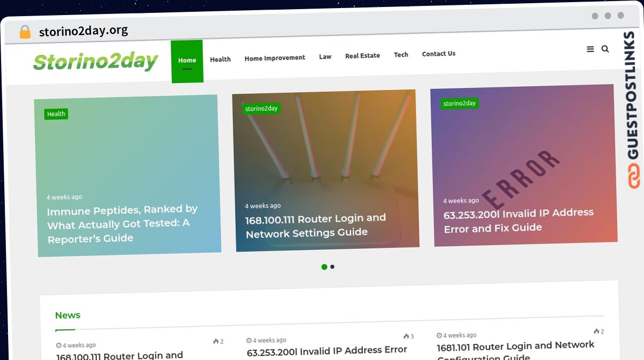The height and width of the screenshot is (360, 644).
Task: Click storino2day badge on the router slide
Action: (261, 109)
